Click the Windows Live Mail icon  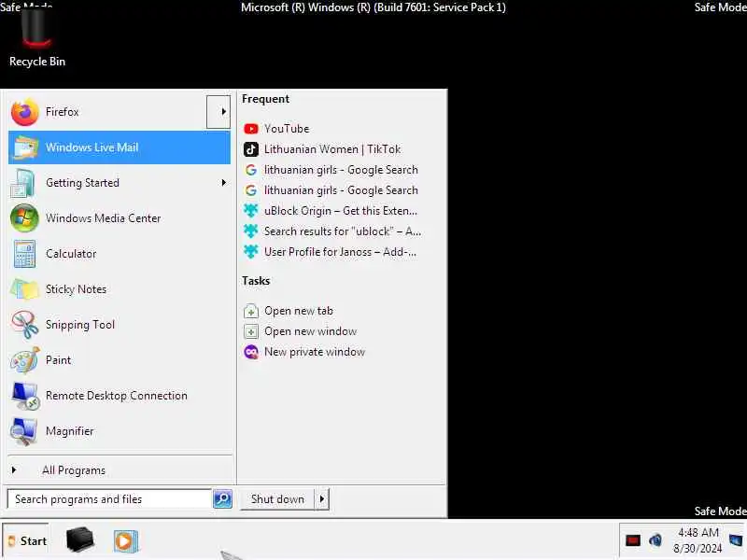pyautogui.click(x=25, y=147)
